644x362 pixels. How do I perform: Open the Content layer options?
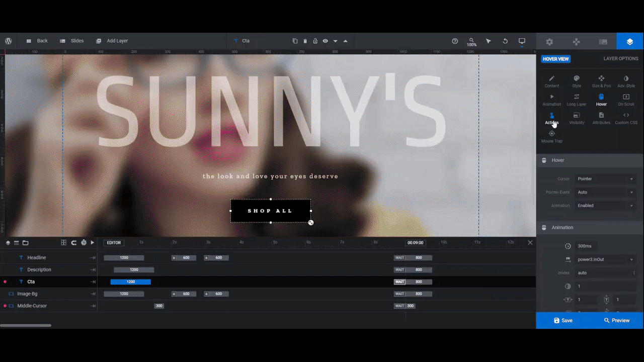552,81
